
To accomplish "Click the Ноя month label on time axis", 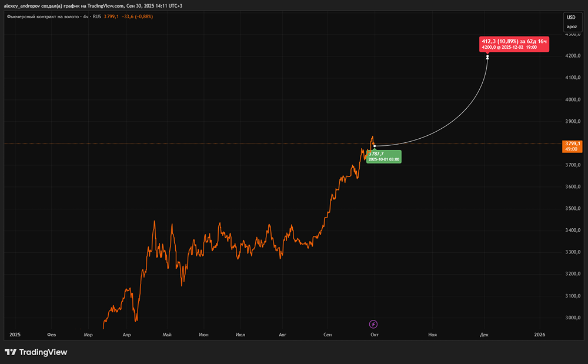I will 432,335.
